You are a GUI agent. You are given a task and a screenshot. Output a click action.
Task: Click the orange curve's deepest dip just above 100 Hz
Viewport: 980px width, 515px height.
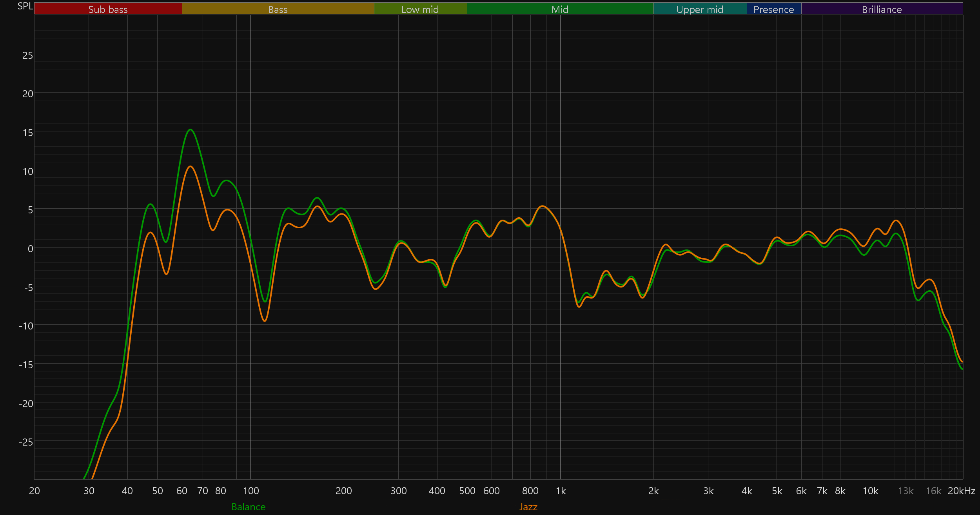pos(265,321)
